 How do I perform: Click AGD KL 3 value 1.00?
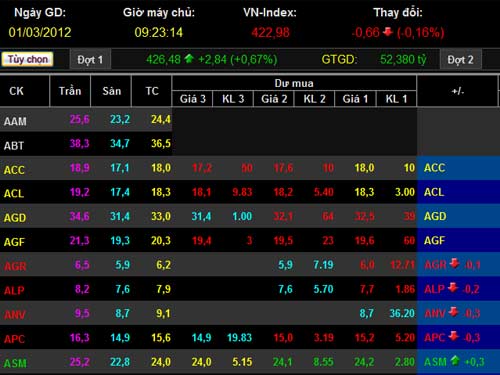[242, 217]
